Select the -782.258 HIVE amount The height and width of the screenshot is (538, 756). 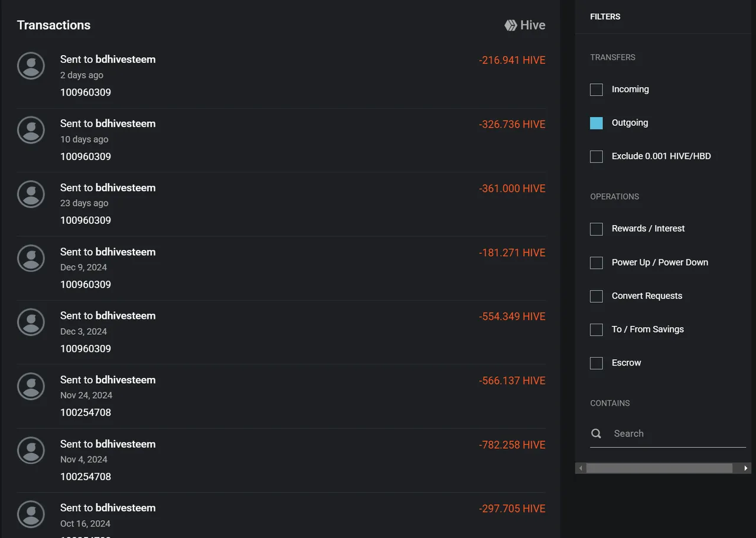[512, 445]
